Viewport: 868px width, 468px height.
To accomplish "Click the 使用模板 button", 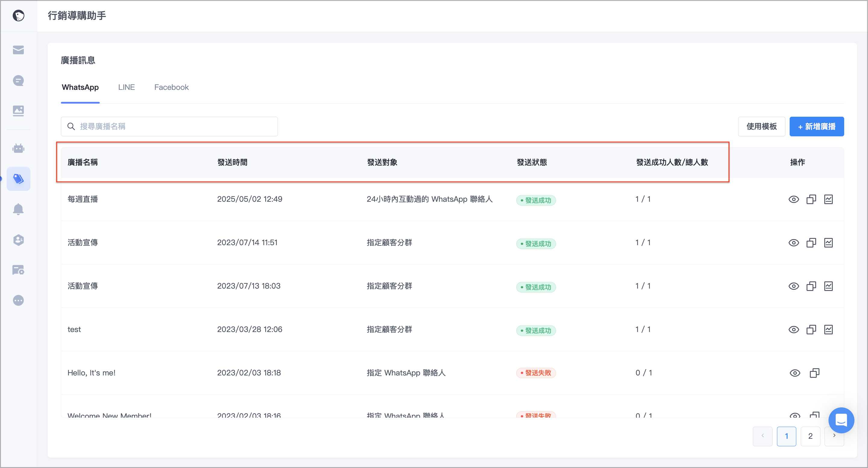I will (x=762, y=126).
